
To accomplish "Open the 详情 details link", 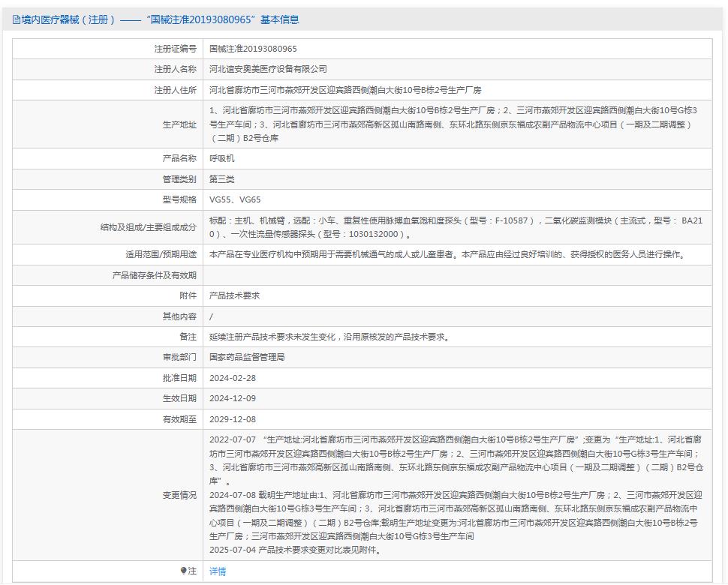I will click(216, 572).
